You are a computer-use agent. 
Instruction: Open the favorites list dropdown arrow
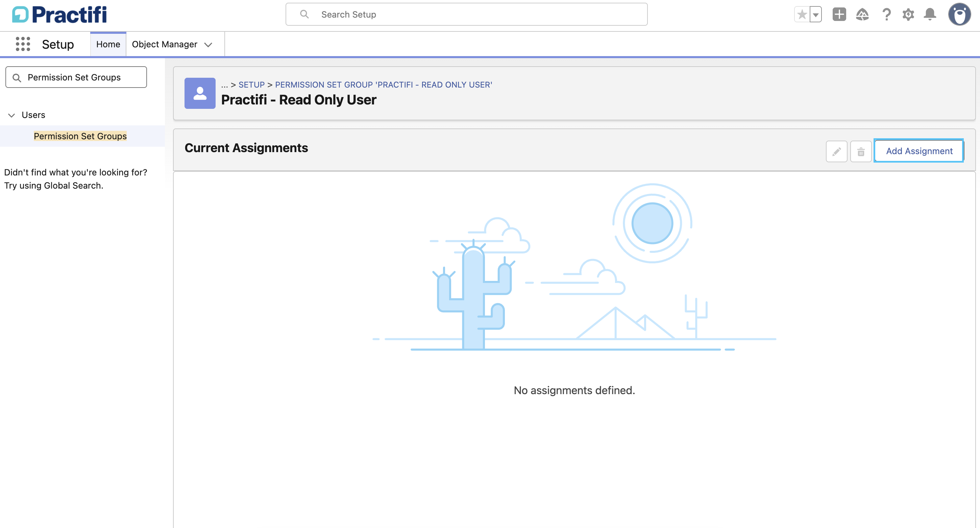click(x=816, y=15)
